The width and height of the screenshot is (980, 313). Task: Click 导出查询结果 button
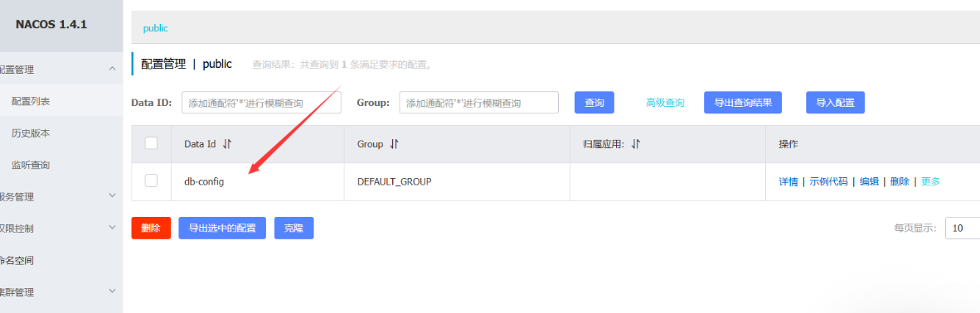coord(743,103)
